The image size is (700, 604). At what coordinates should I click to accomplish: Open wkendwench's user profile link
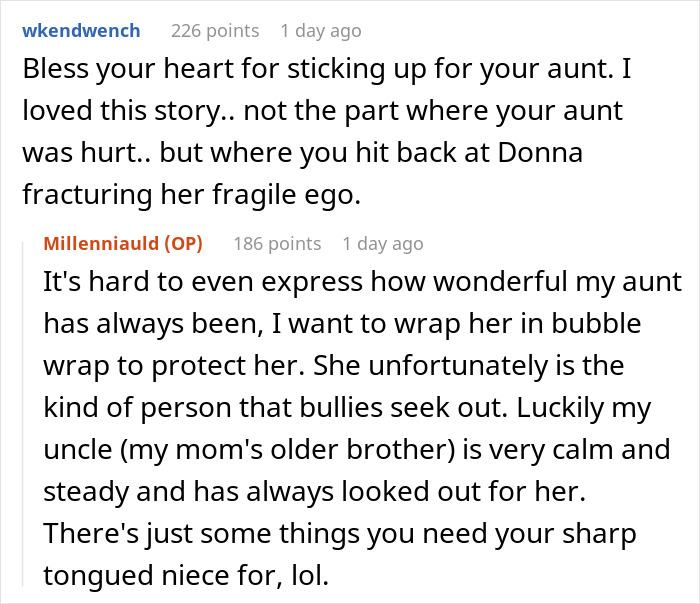pos(81,31)
